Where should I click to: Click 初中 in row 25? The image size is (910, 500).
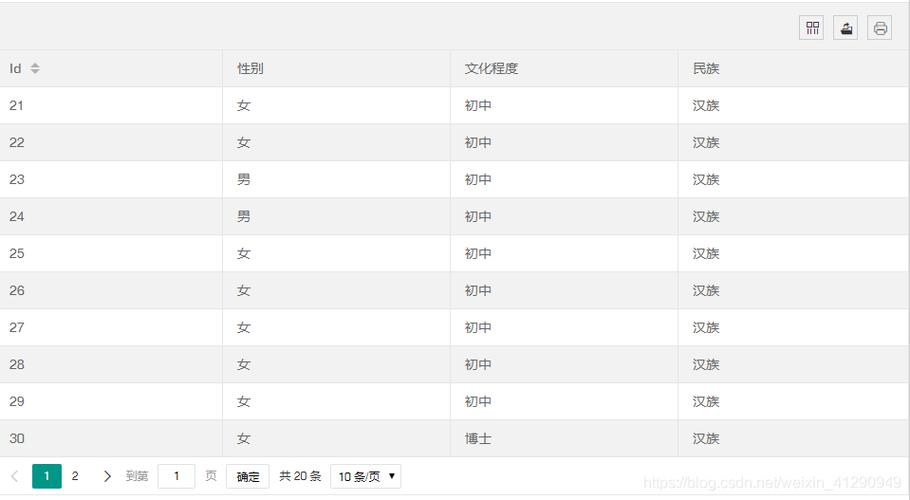coord(478,253)
